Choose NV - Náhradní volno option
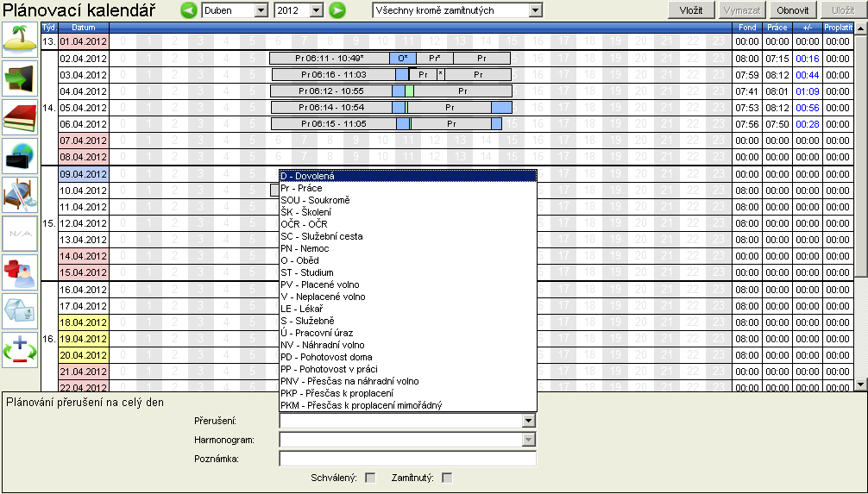 pos(408,345)
